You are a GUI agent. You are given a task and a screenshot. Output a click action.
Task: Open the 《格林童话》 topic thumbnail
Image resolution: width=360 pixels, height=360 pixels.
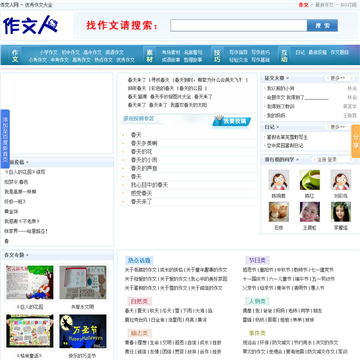(x=30, y=331)
